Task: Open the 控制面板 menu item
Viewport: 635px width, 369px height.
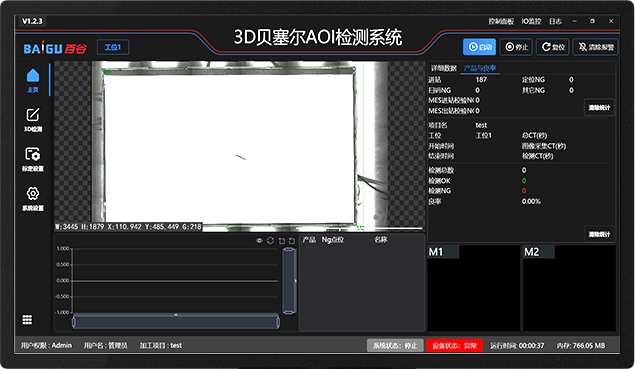Action: click(x=501, y=21)
